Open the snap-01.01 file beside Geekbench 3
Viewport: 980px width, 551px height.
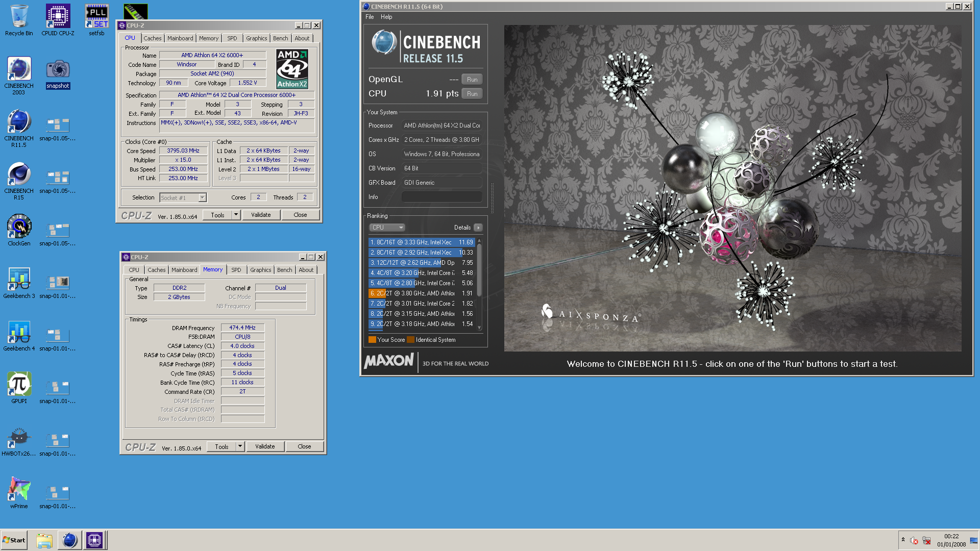(x=58, y=286)
